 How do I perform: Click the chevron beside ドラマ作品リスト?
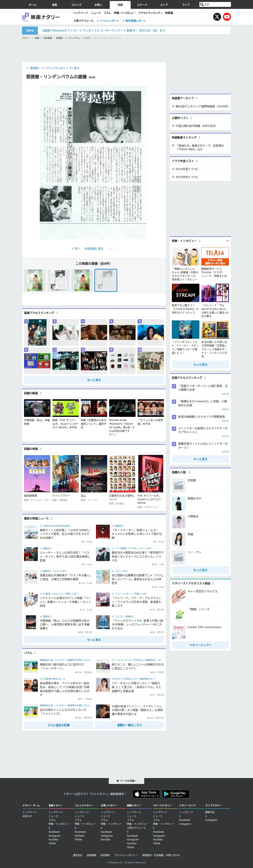point(197,161)
